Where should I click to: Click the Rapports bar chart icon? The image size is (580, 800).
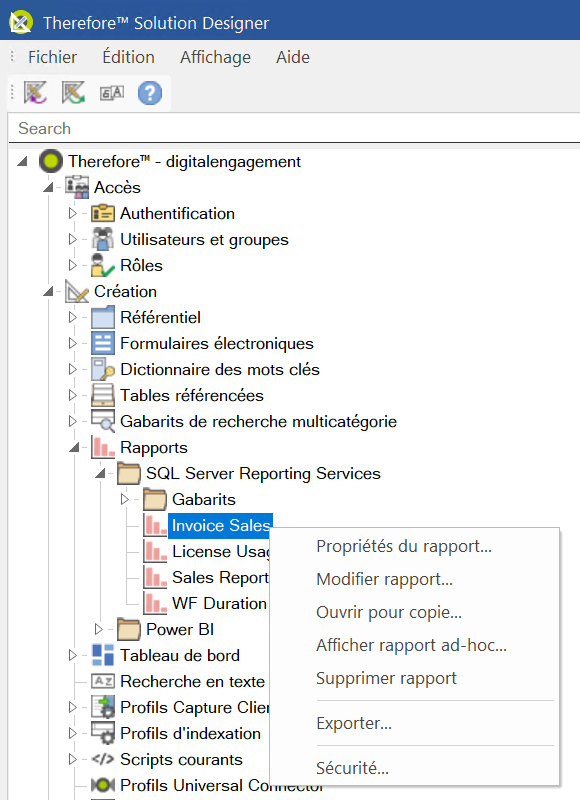103,447
